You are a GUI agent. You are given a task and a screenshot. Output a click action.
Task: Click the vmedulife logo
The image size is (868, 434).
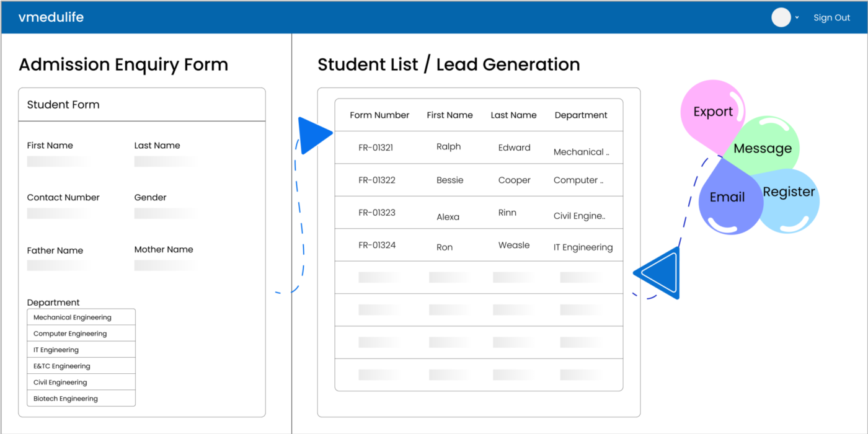[51, 17]
